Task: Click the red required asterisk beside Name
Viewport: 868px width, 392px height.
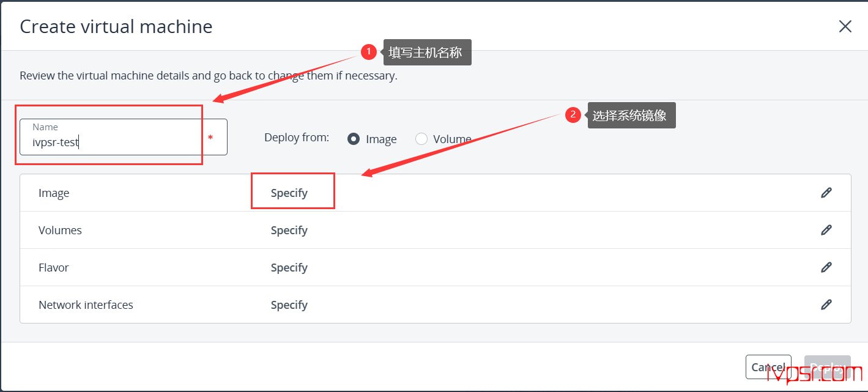Action: coord(210,138)
